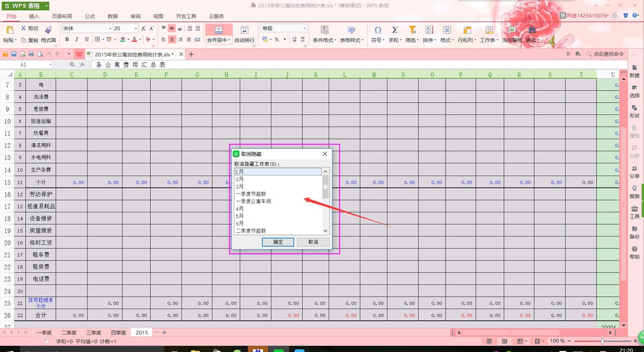Screen dimensions: 644x352
Task: Click 确定 in the unhide dialog
Action: 278,242
